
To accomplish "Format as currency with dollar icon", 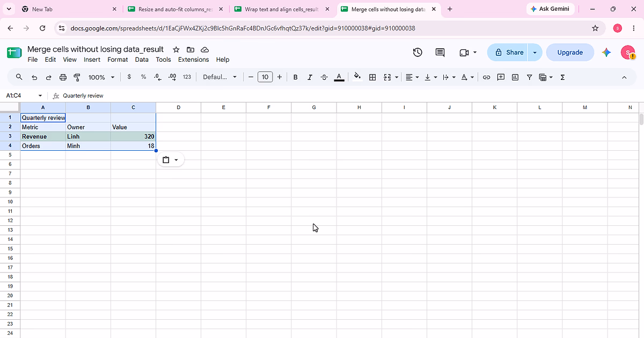I will [129, 77].
